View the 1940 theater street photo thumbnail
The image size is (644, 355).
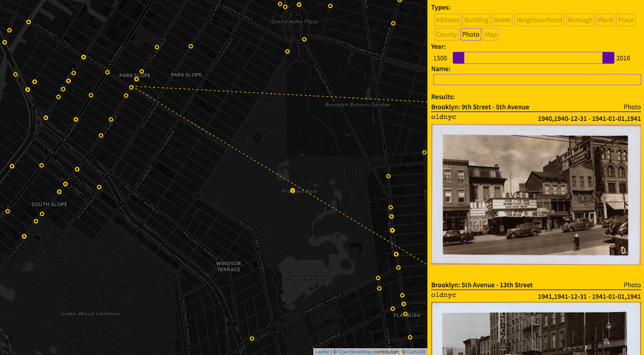[x=536, y=195]
